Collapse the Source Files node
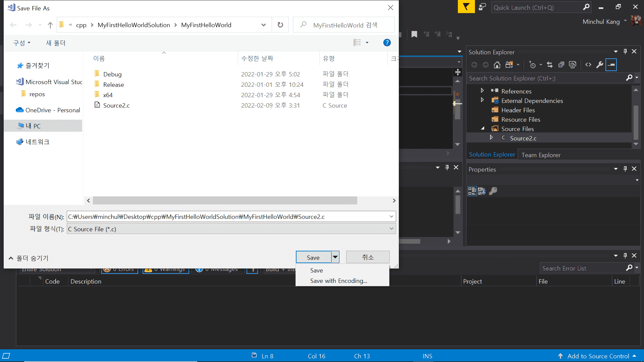The height and width of the screenshot is (362, 644). pos(483,128)
